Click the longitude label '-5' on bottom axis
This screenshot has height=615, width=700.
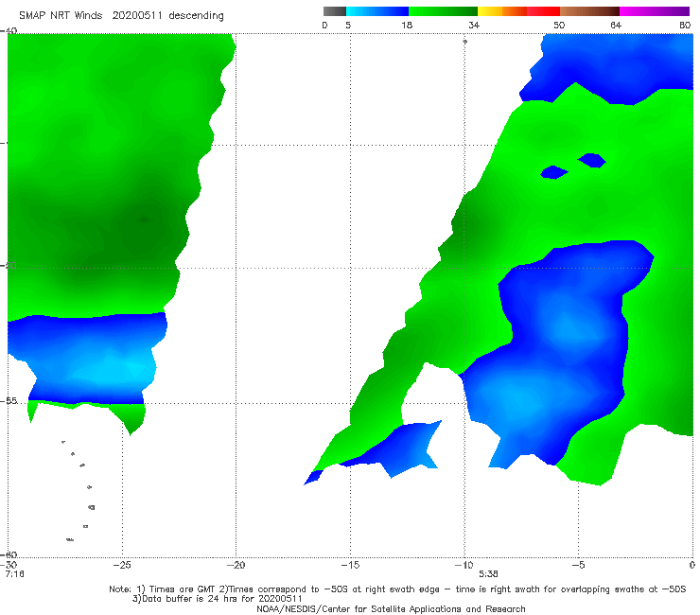(578, 565)
